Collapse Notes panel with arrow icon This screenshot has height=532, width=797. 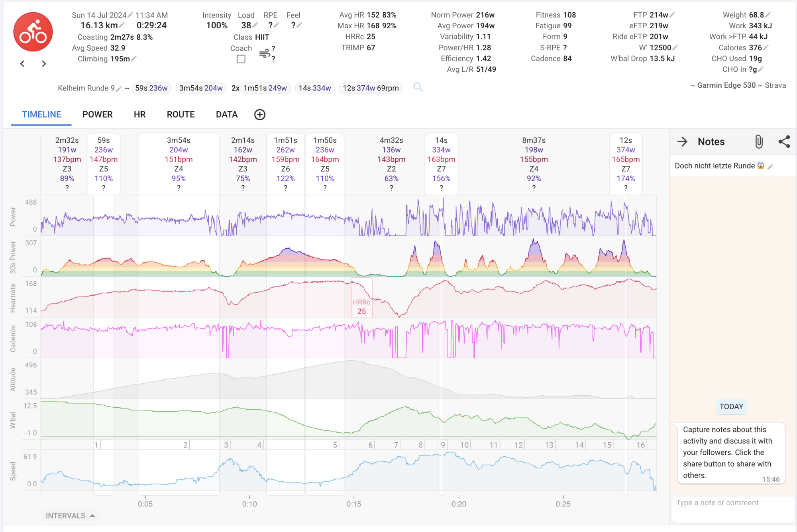coord(682,142)
